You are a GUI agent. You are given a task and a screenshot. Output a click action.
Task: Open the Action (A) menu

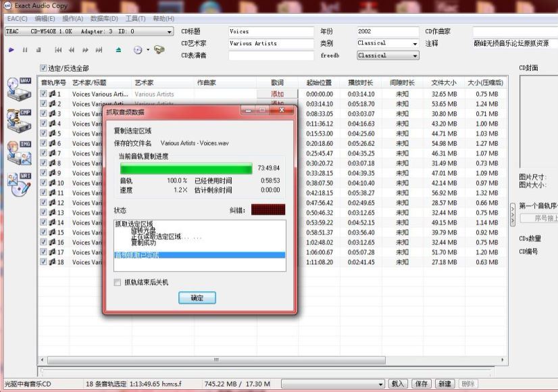tap(72, 18)
